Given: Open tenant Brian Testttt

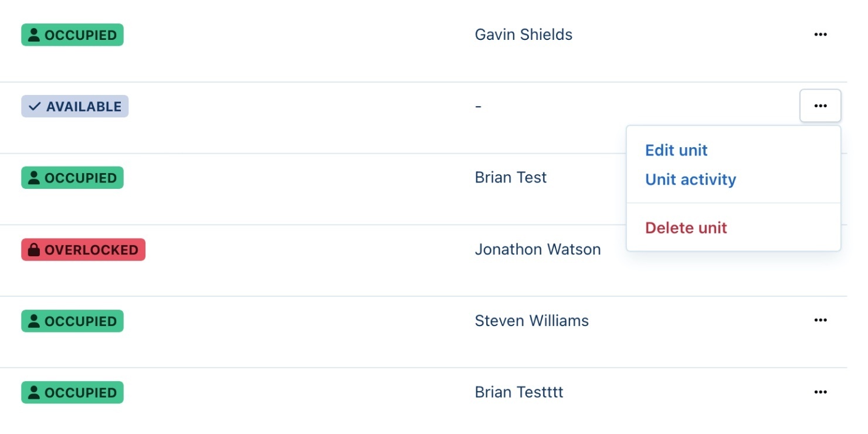Looking at the screenshot, I should (518, 392).
